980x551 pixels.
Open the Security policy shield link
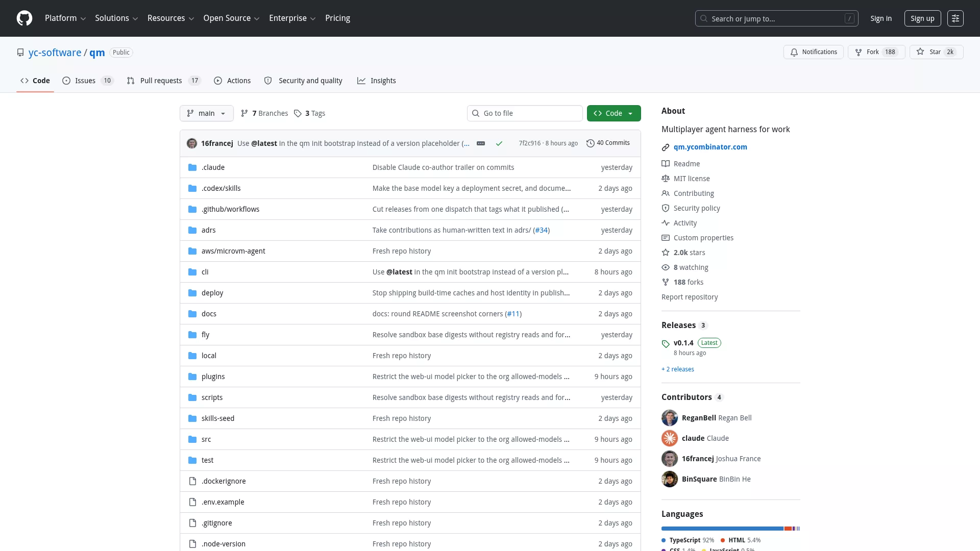[x=691, y=208]
